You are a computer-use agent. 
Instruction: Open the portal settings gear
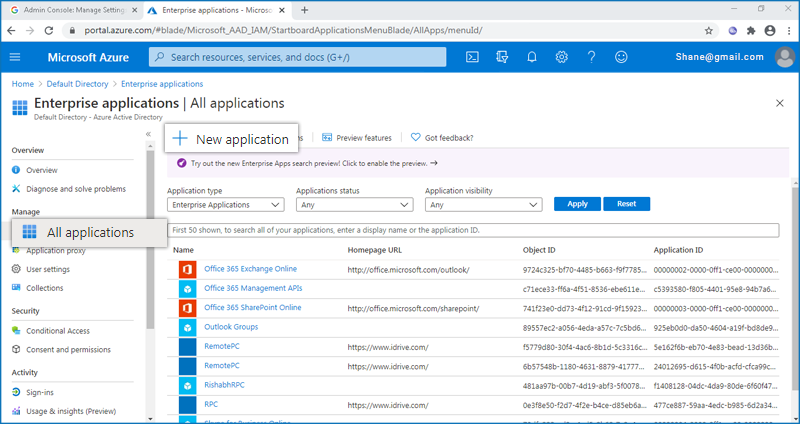562,57
